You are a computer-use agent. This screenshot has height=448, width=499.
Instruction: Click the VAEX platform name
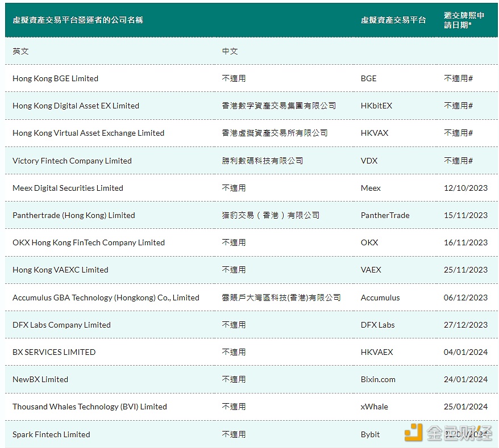[371, 270]
